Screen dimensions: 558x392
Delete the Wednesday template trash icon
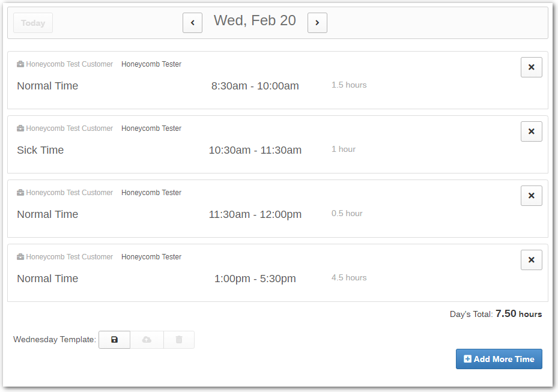coord(178,340)
